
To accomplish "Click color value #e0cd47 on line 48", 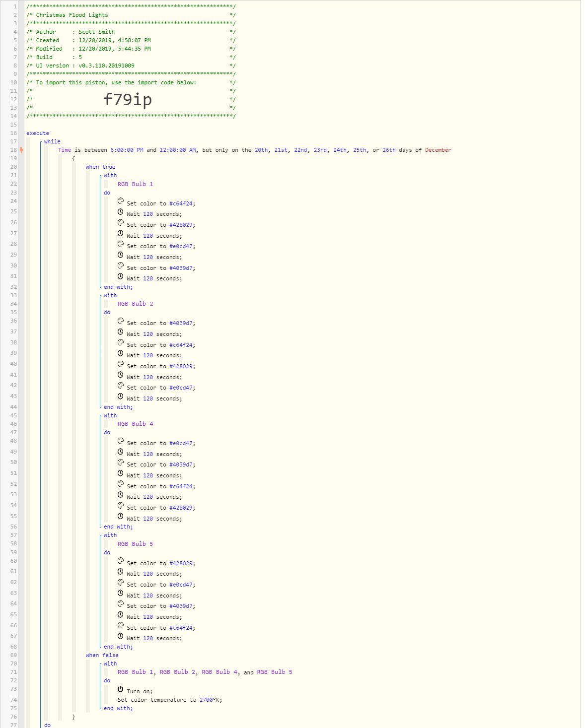I will (x=181, y=443).
